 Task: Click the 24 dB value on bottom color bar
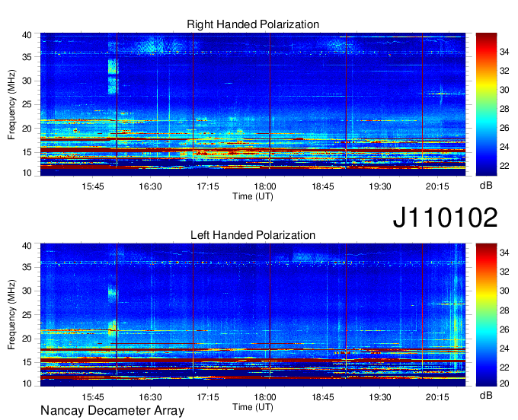pos(504,348)
